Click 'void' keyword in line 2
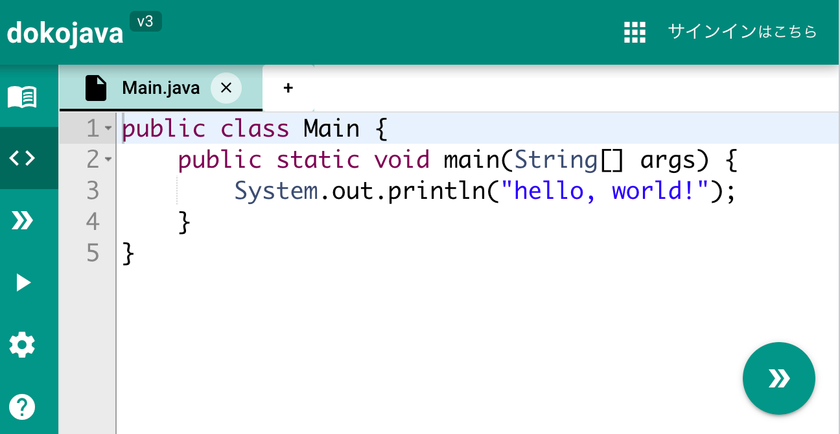840x434 pixels. (402, 160)
